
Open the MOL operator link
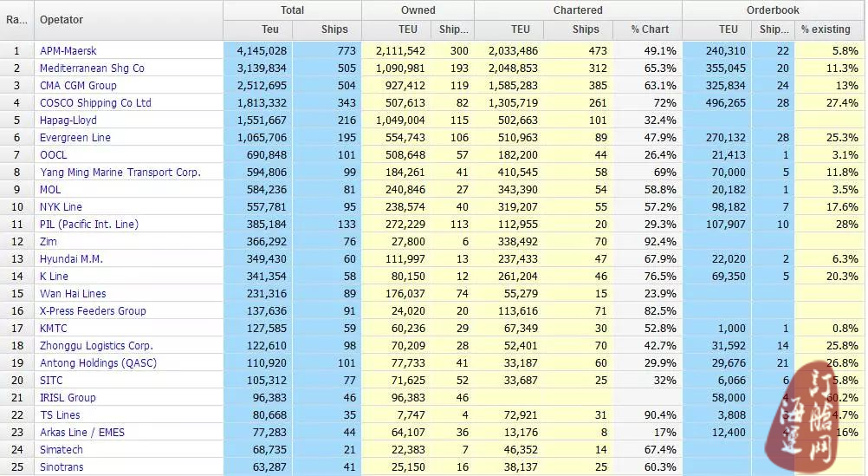[x=50, y=190]
